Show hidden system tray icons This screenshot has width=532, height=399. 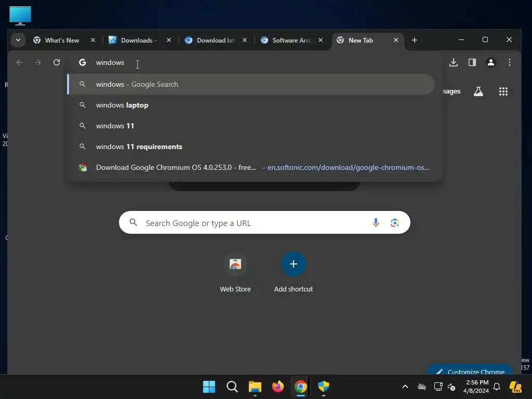pyautogui.click(x=405, y=387)
